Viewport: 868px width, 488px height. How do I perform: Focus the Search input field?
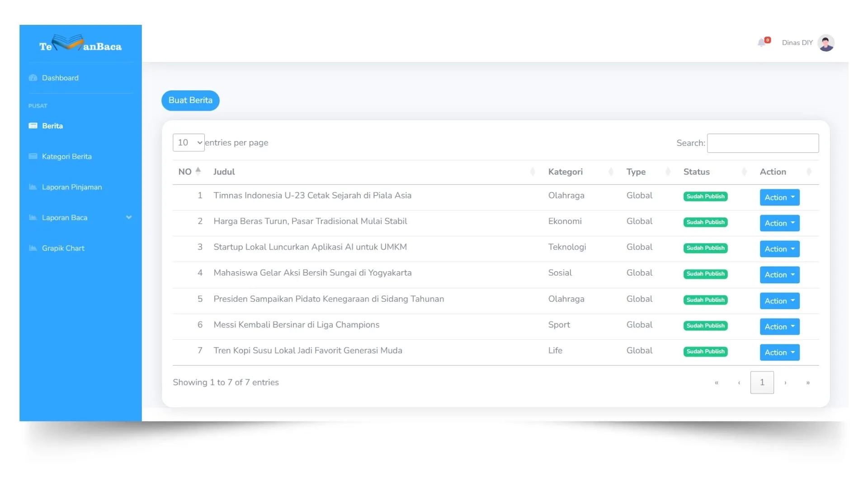(x=762, y=143)
